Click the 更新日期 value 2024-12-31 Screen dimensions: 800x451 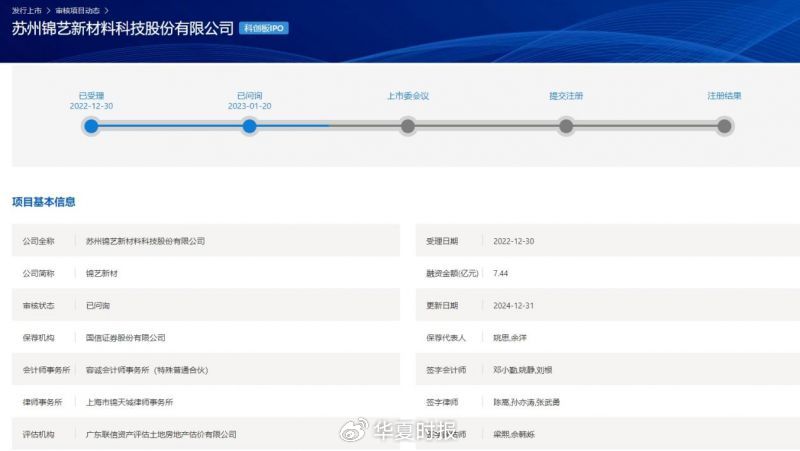click(x=514, y=306)
